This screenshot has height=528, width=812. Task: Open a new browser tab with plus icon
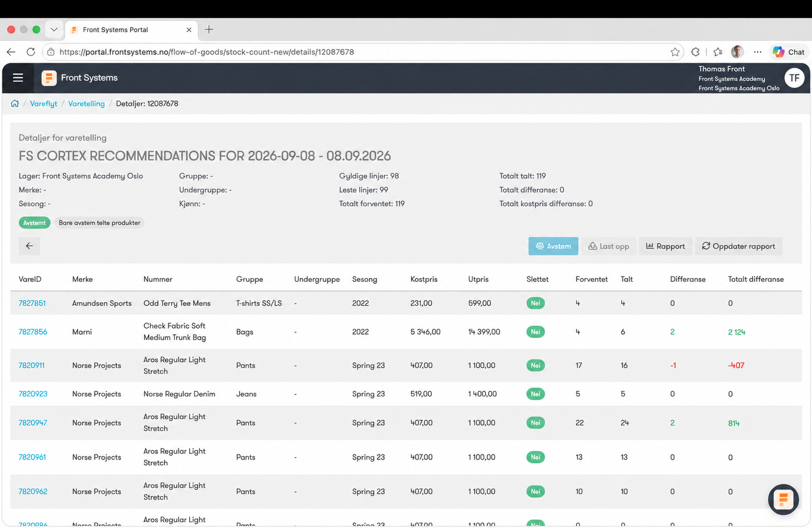point(209,29)
